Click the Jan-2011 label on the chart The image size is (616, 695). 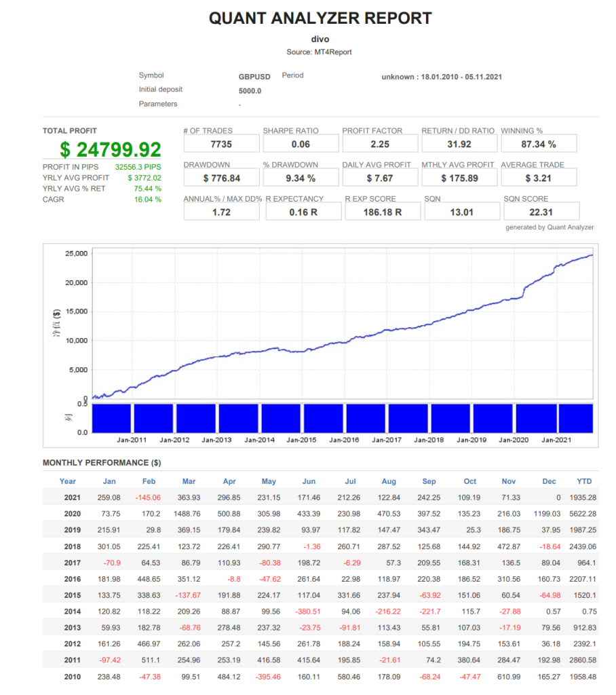132,440
